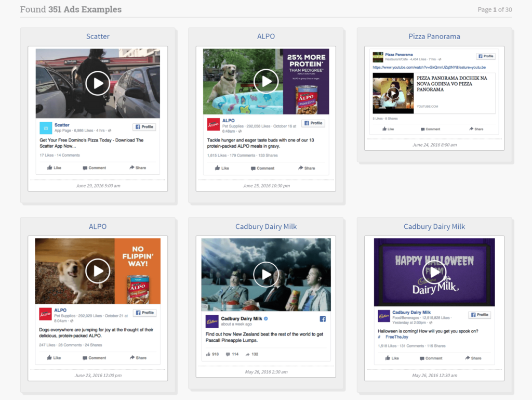The width and height of the screenshot is (532, 400).
Task: Click the #FreeTheJoy hashtag link
Action: (x=394, y=337)
